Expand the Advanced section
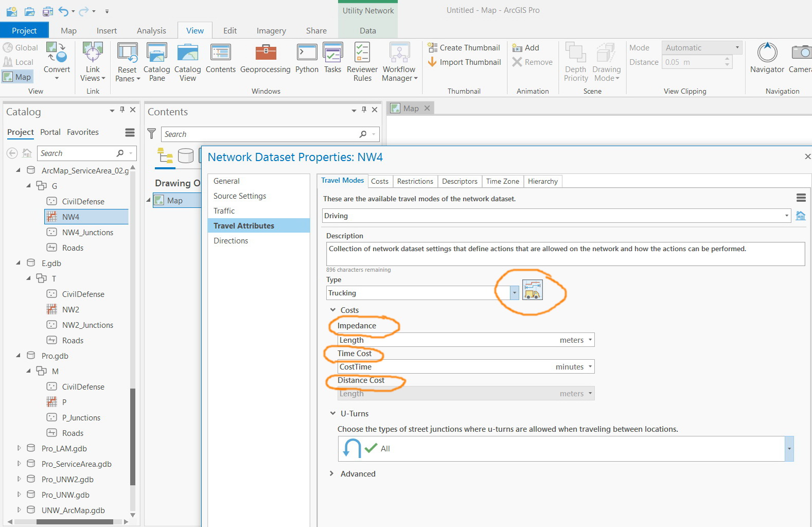 332,473
